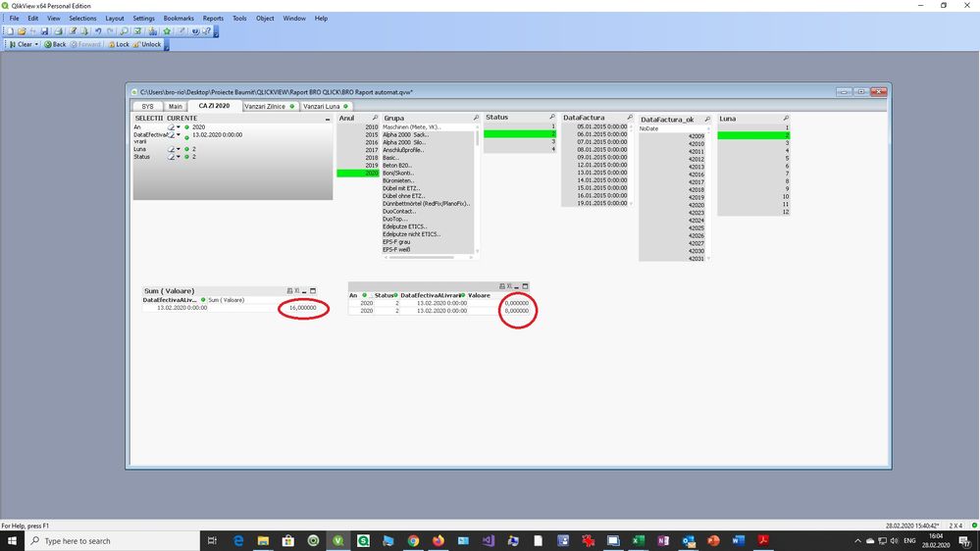Select 'Beton B20..' in Grupa listbox

coord(428,166)
